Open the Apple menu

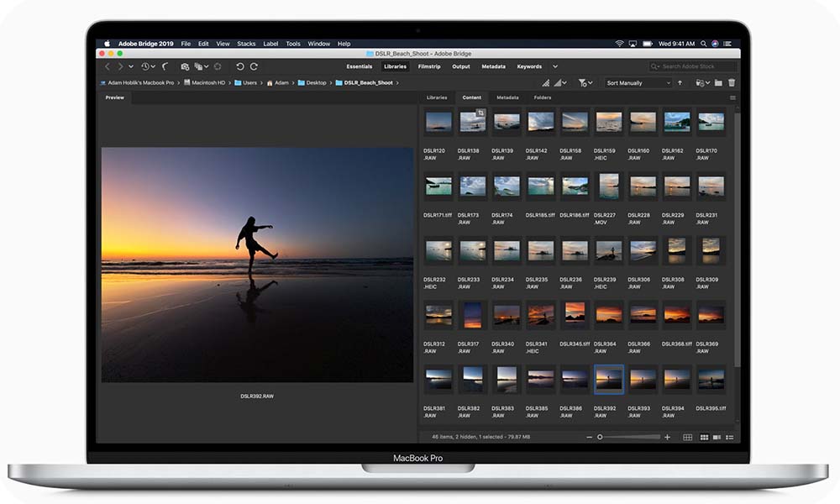(x=107, y=44)
